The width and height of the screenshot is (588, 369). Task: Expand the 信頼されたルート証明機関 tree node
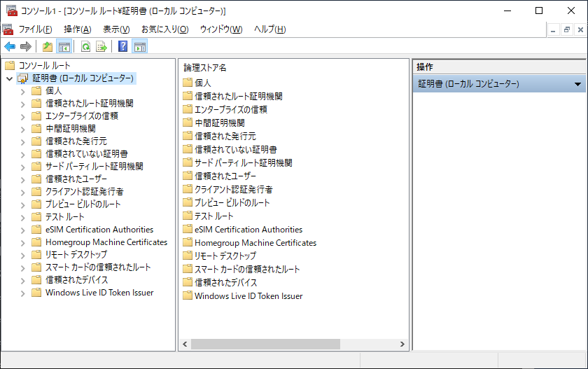tap(23, 104)
